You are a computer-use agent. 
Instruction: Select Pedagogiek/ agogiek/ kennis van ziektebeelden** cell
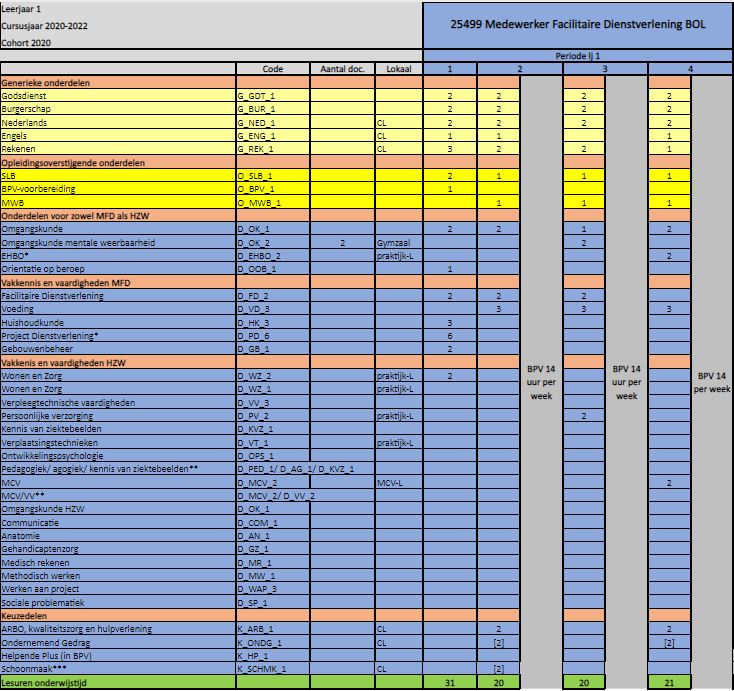coord(118,469)
